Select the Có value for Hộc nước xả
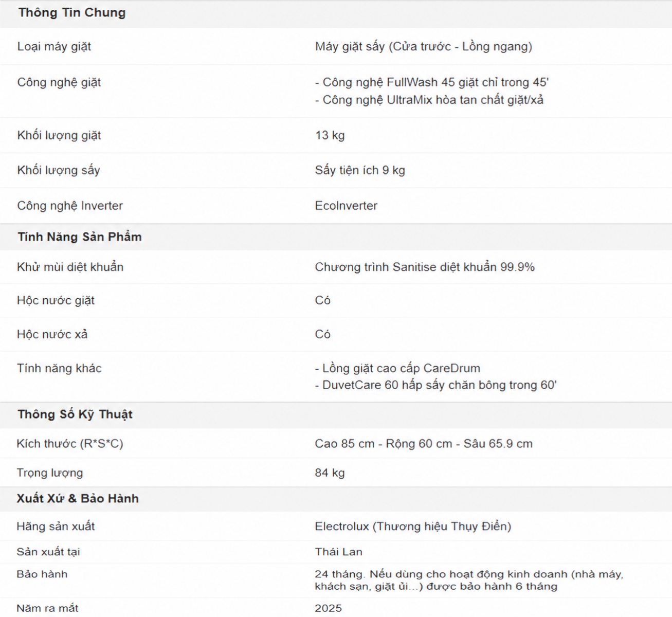Image resolution: width=672 pixels, height=617 pixels. coord(322,335)
